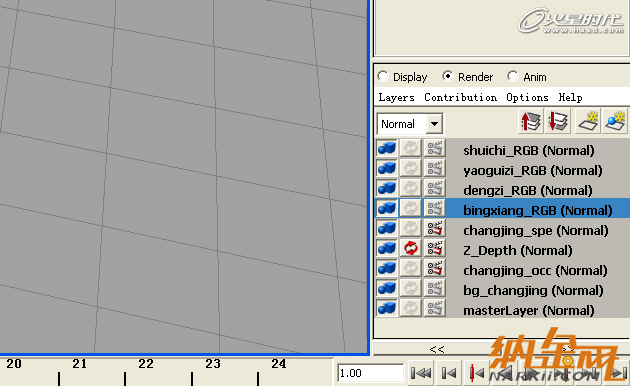Open the Layers menu
The height and width of the screenshot is (386, 630).
coord(397,98)
